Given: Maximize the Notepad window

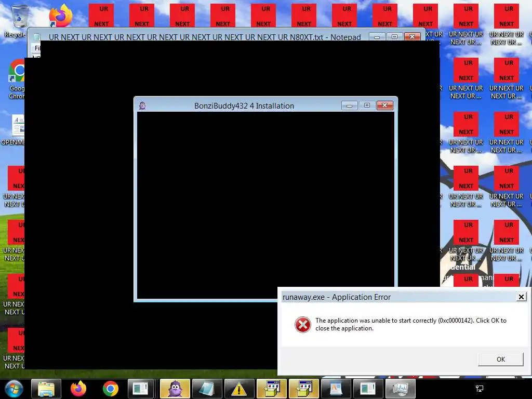Looking at the screenshot, I should point(394,36).
